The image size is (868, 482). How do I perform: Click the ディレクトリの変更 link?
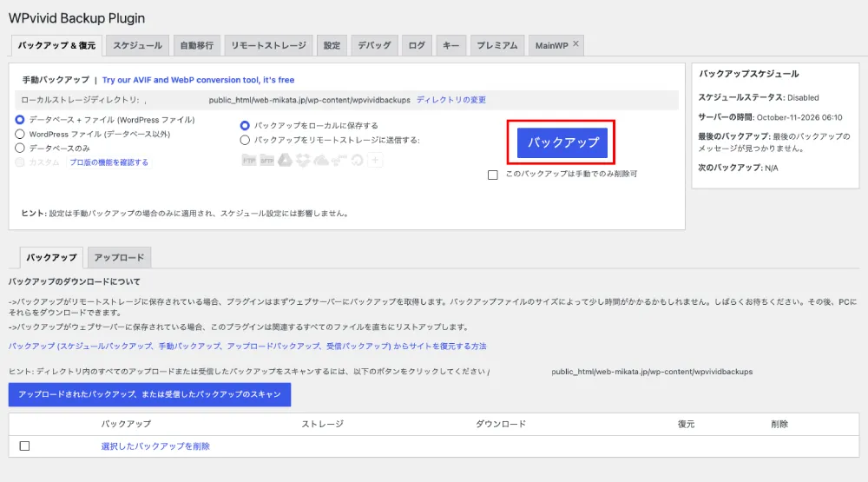451,100
